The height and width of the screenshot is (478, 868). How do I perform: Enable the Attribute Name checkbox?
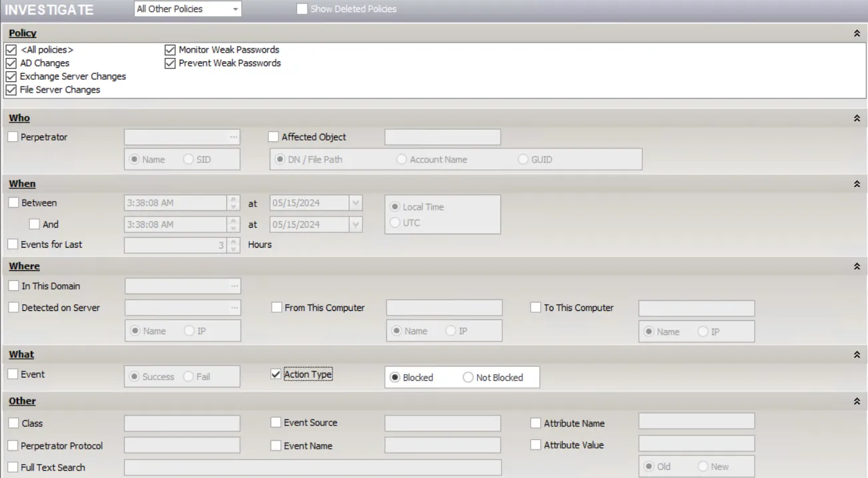click(x=536, y=422)
